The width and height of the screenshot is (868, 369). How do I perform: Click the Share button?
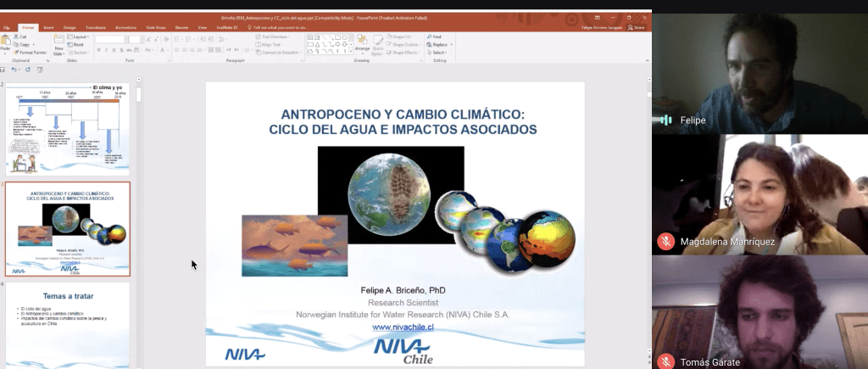(636, 27)
